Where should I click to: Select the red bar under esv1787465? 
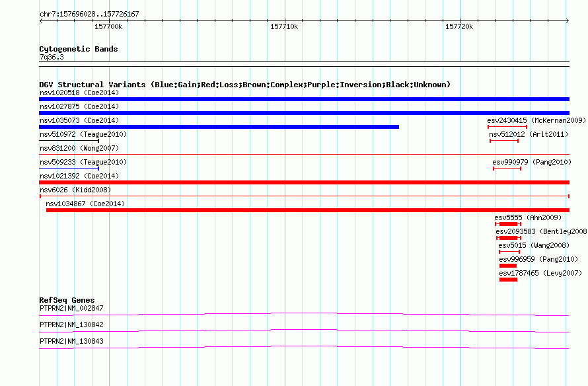[509, 280]
